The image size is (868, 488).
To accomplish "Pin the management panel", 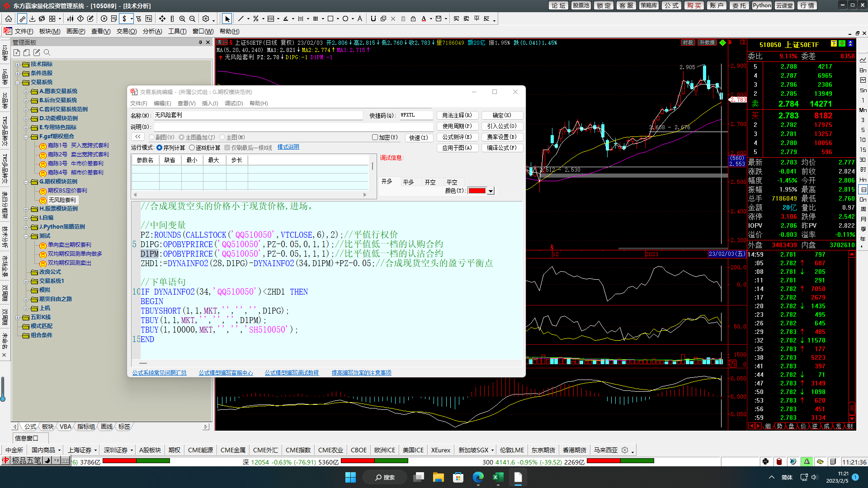I will (x=200, y=42).
